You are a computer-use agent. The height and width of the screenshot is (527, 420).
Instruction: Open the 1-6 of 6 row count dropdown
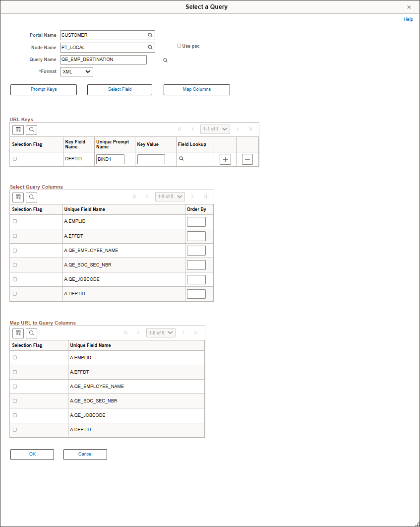(x=170, y=197)
